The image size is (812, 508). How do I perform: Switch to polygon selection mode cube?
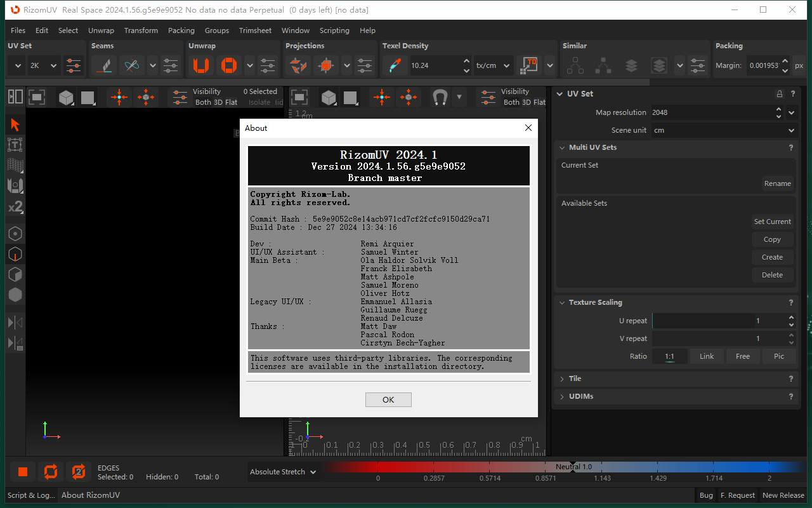(15, 274)
